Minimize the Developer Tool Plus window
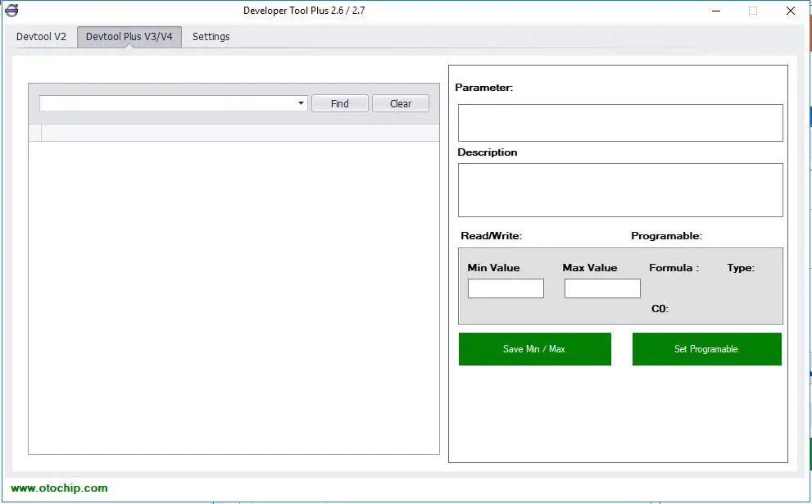Screen dimensions: 812x504 [716, 11]
